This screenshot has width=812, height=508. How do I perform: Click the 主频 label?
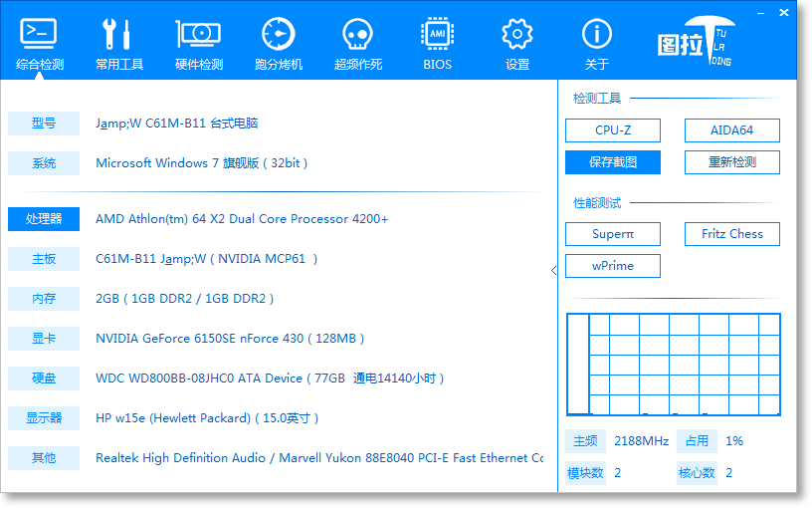tap(585, 441)
